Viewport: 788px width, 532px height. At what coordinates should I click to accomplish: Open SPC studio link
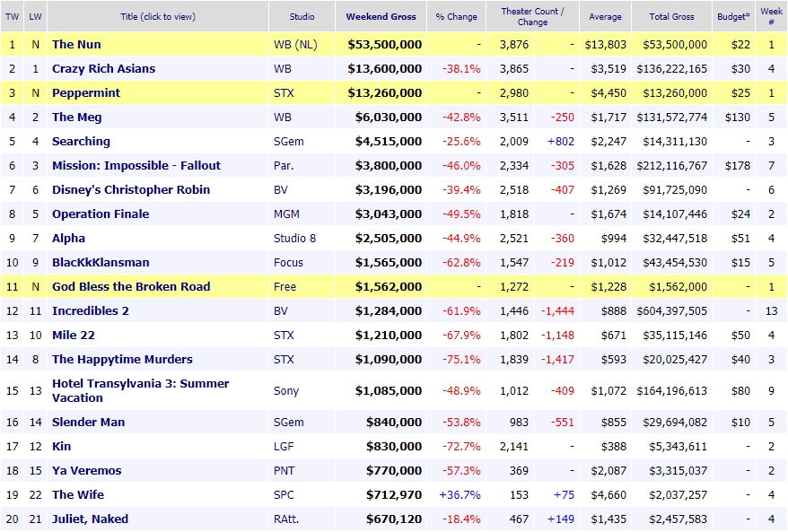coord(284,495)
